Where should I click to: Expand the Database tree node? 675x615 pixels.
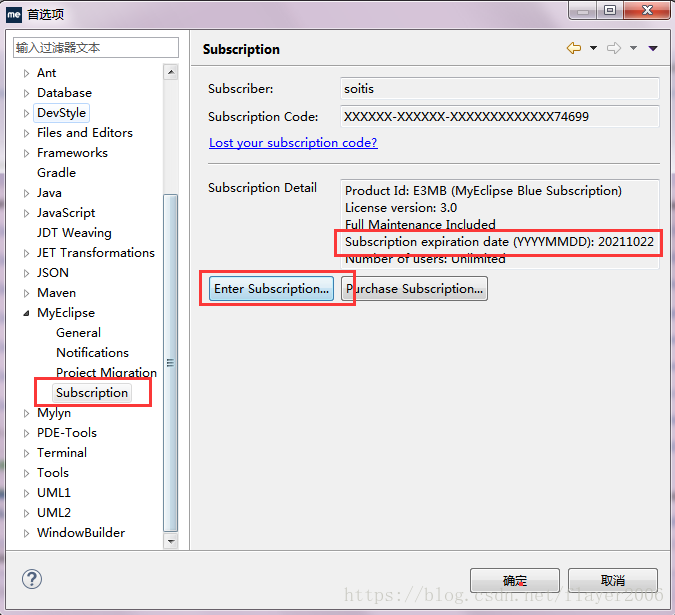(26, 93)
